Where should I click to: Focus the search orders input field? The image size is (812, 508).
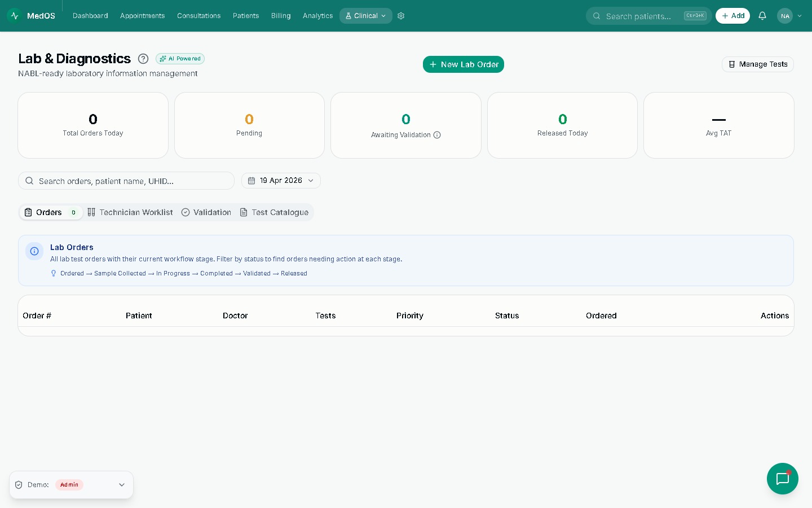pos(126,181)
